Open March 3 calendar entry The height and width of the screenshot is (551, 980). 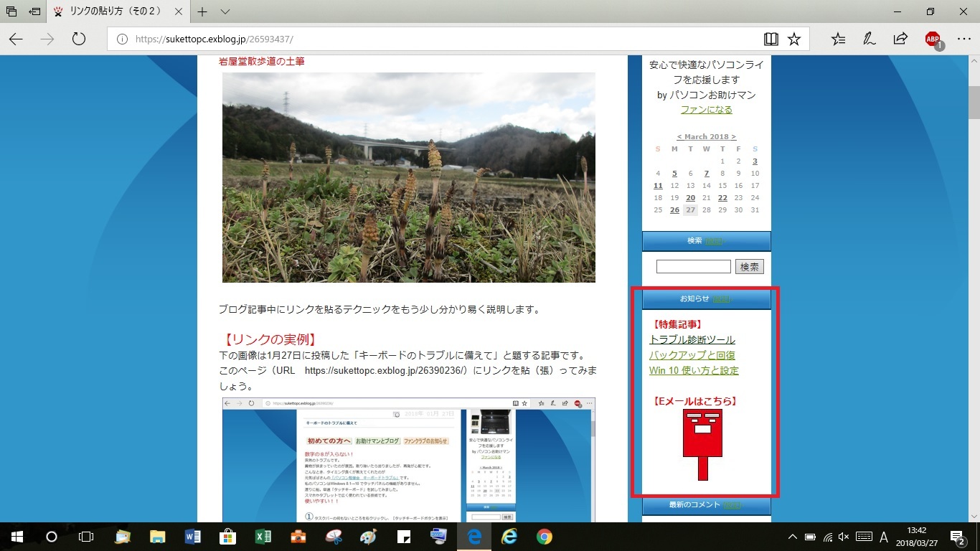(x=755, y=161)
